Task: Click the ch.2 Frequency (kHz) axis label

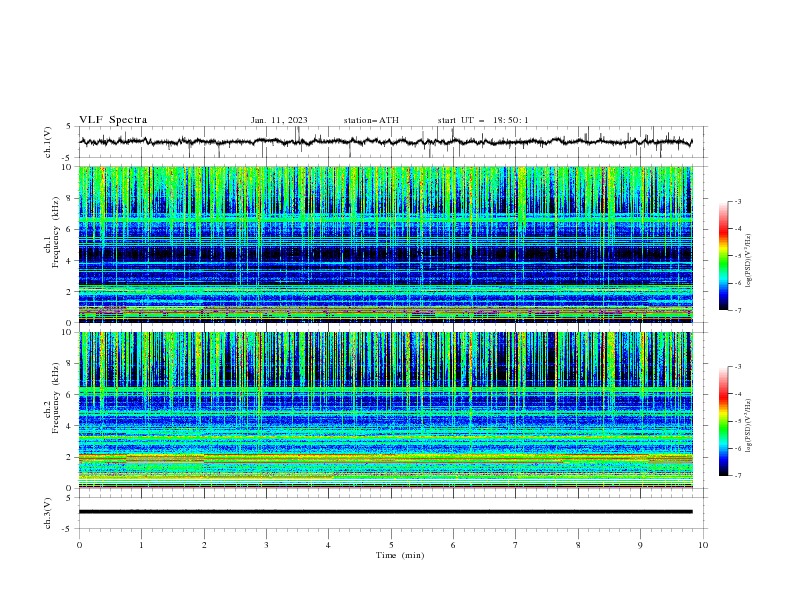Action: pos(51,397)
